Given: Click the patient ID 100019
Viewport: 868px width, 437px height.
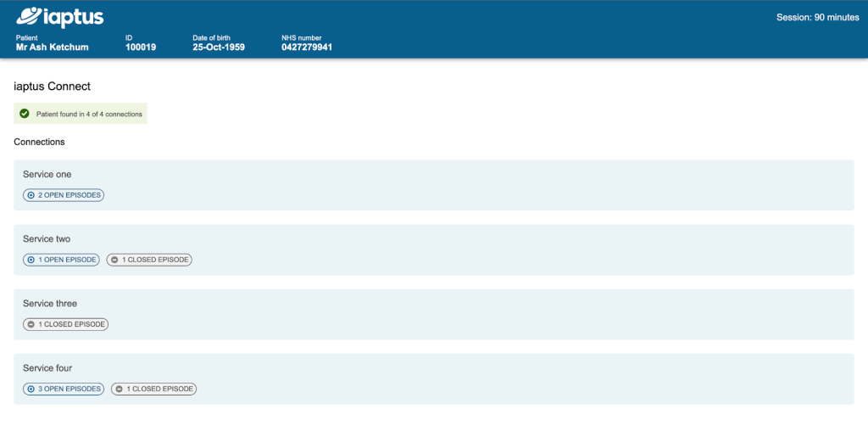Looking at the screenshot, I should [x=141, y=48].
